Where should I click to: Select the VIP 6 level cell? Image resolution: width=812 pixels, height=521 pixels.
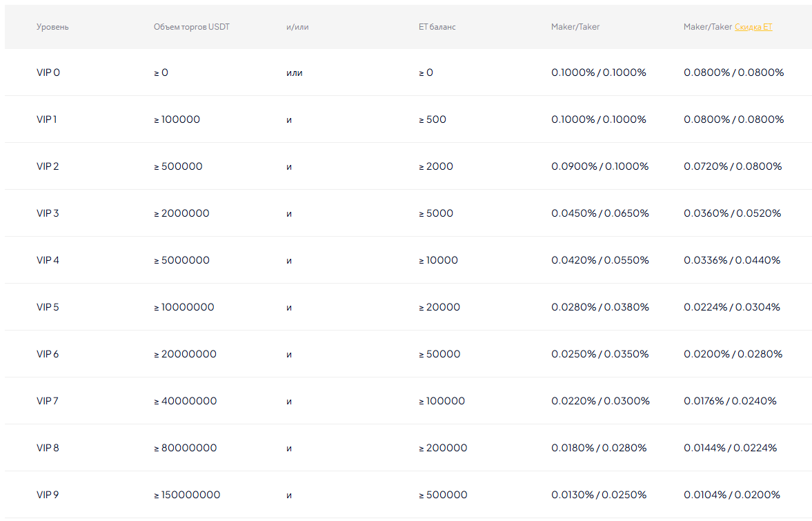[x=48, y=354]
